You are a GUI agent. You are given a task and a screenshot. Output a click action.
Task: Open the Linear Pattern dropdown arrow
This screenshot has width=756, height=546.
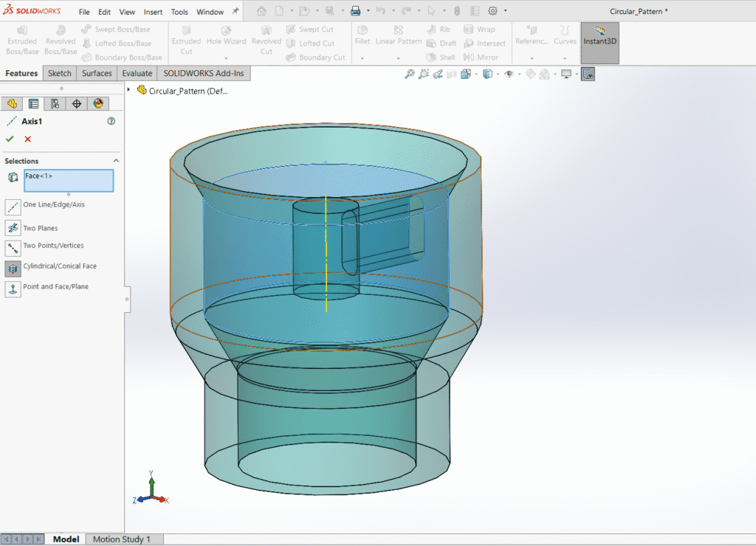coord(398,58)
